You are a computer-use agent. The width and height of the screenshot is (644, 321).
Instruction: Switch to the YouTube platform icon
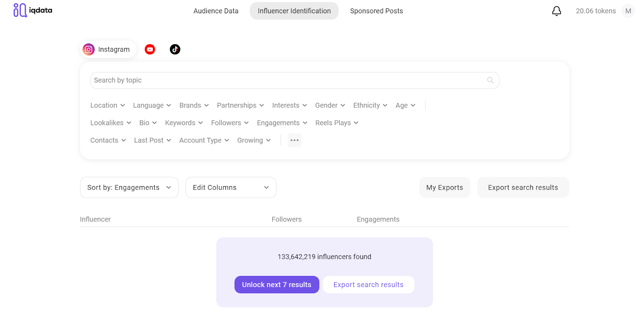(x=150, y=50)
